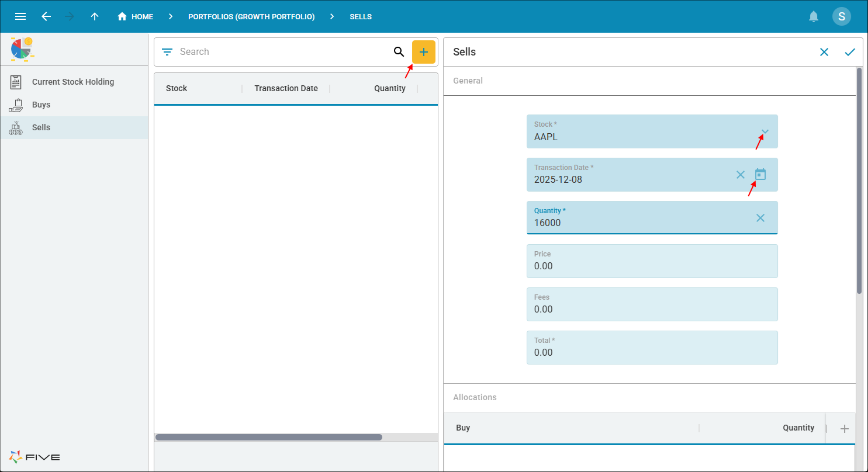Open the calendar picker for Transaction Date
The image size is (868, 472).
coord(760,174)
